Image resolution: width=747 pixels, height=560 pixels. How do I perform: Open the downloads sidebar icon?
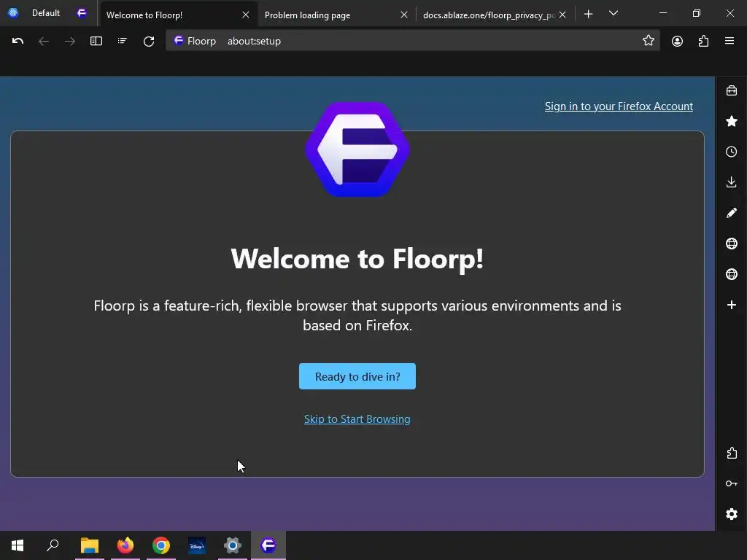[731, 182]
